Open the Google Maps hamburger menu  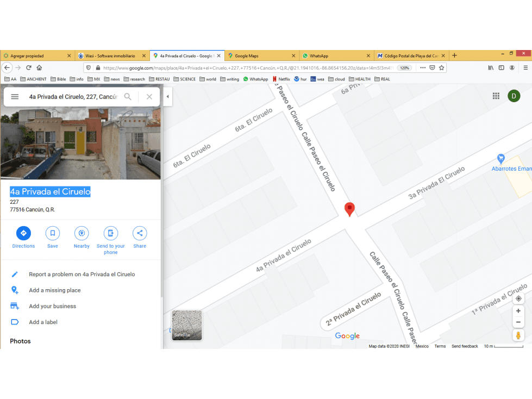pos(15,97)
